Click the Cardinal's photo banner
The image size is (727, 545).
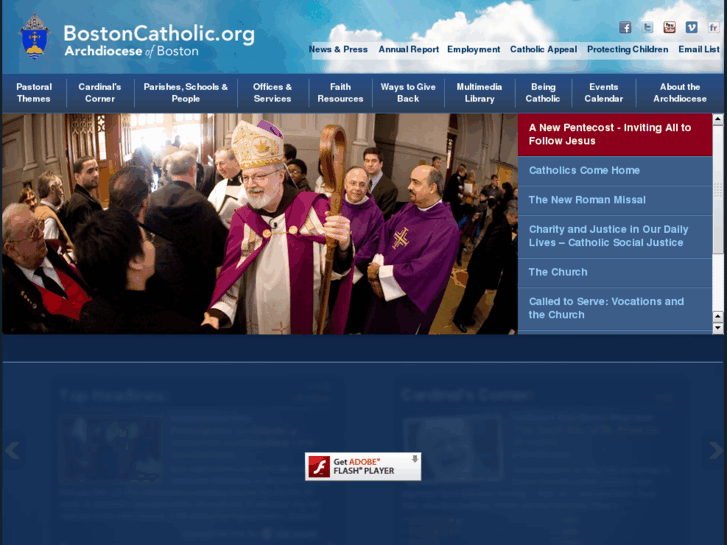[259, 224]
